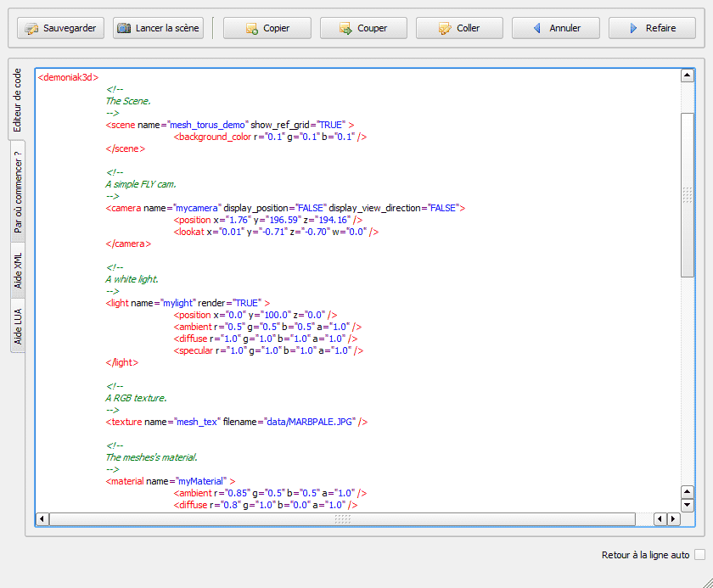Click the Copier icon
The width and height of the screenshot is (713, 588).
(252, 29)
